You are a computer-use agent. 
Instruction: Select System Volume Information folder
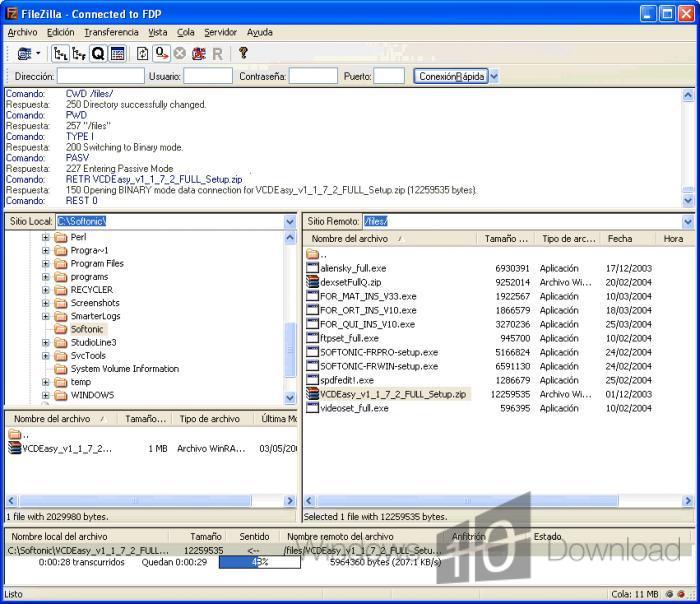[125, 369]
